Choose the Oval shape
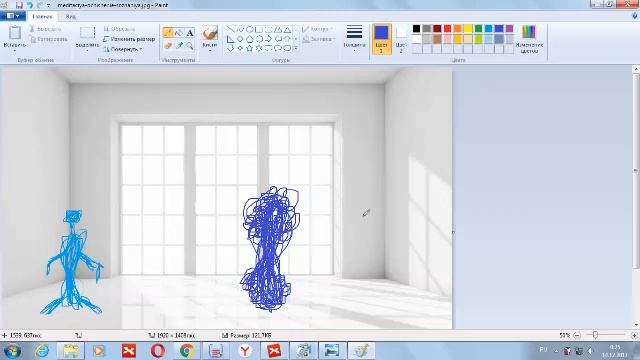640x360 pixels. 249,30
